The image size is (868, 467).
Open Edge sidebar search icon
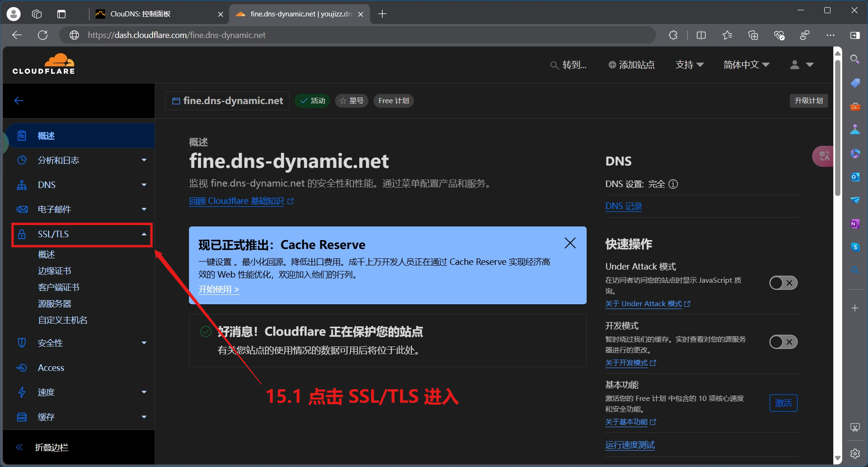coord(855,59)
